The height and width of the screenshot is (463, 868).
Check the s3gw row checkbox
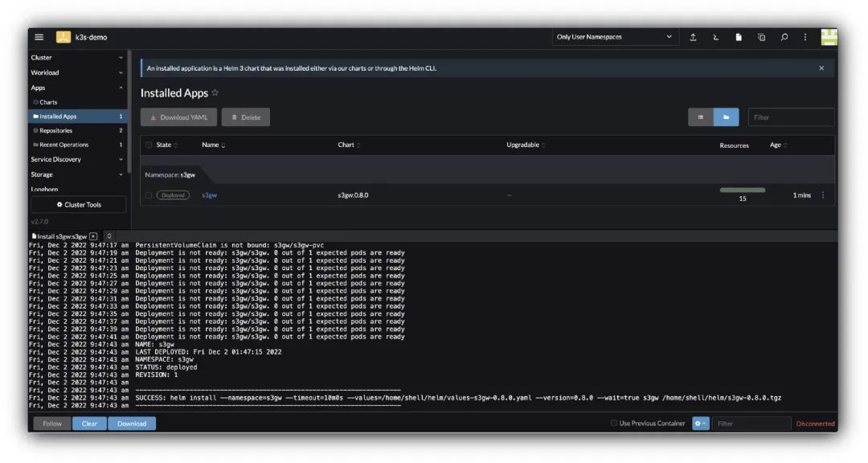tap(149, 195)
